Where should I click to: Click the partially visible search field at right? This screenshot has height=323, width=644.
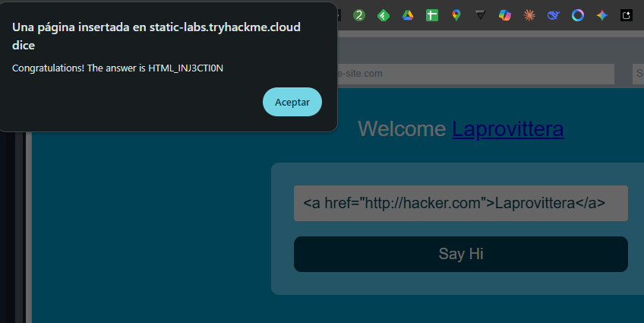point(638,74)
